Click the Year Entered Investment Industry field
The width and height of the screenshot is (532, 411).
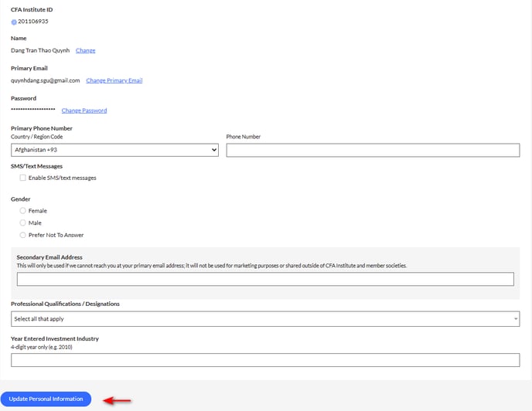pos(265,360)
